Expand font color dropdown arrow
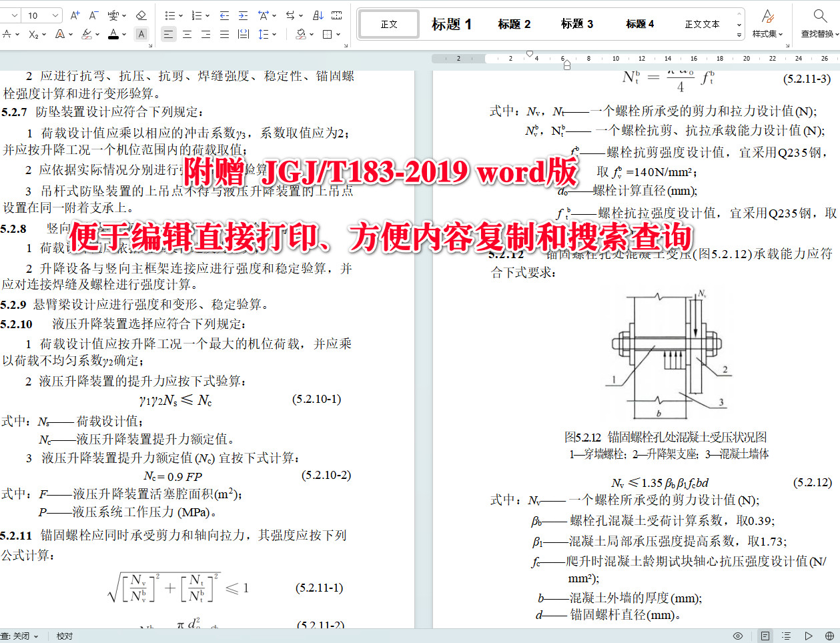The image size is (840, 643). [124, 34]
